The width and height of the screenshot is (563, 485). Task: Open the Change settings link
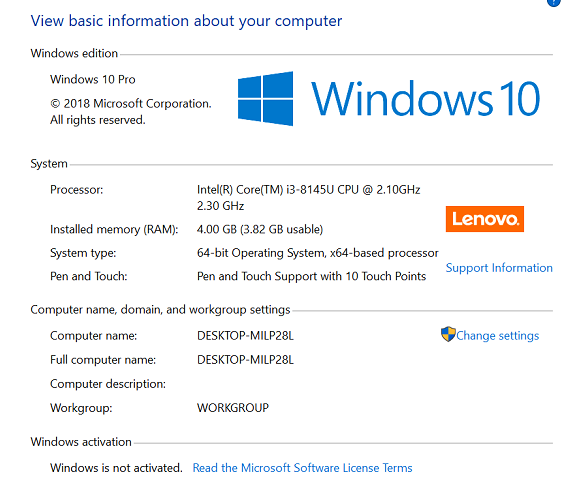[x=498, y=336]
